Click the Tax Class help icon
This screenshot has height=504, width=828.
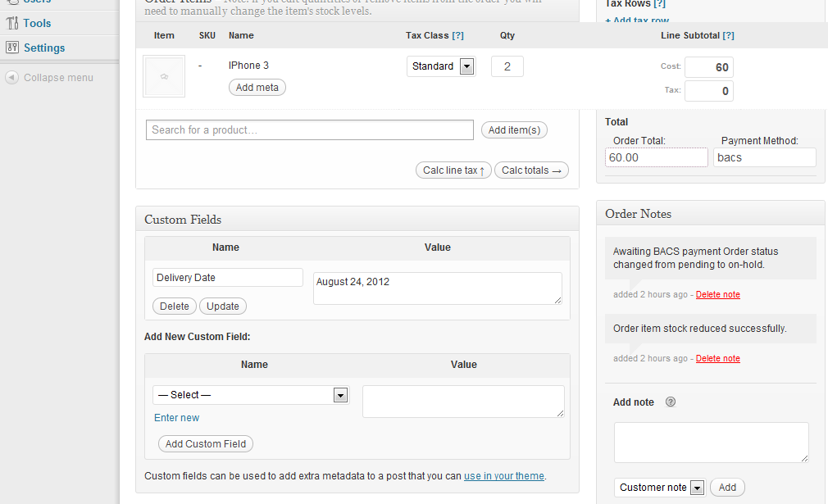[459, 35]
